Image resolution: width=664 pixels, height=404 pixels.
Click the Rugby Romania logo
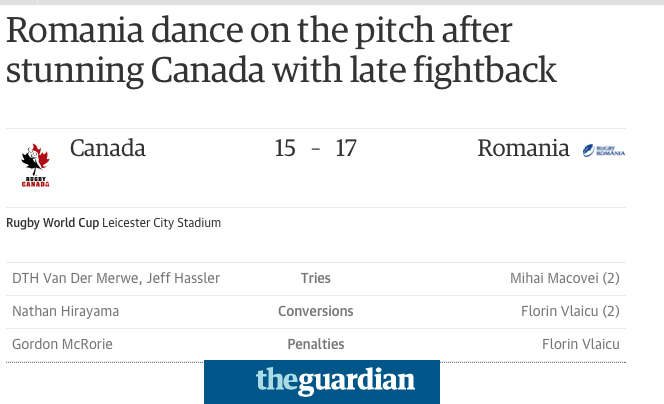click(x=604, y=150)
